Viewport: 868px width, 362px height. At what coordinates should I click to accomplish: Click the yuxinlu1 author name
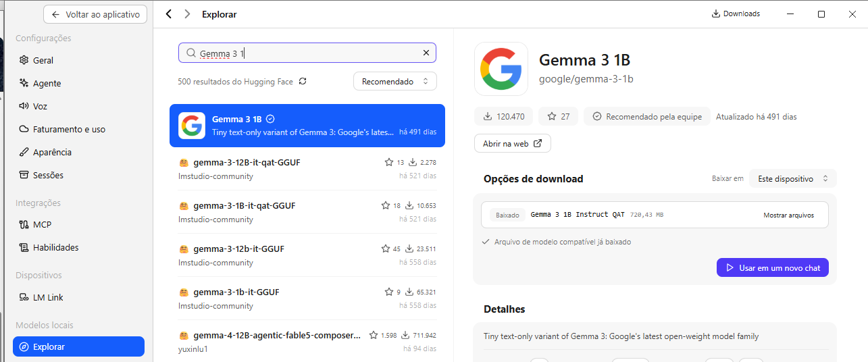pyautogui.click(x=193, y=348)
